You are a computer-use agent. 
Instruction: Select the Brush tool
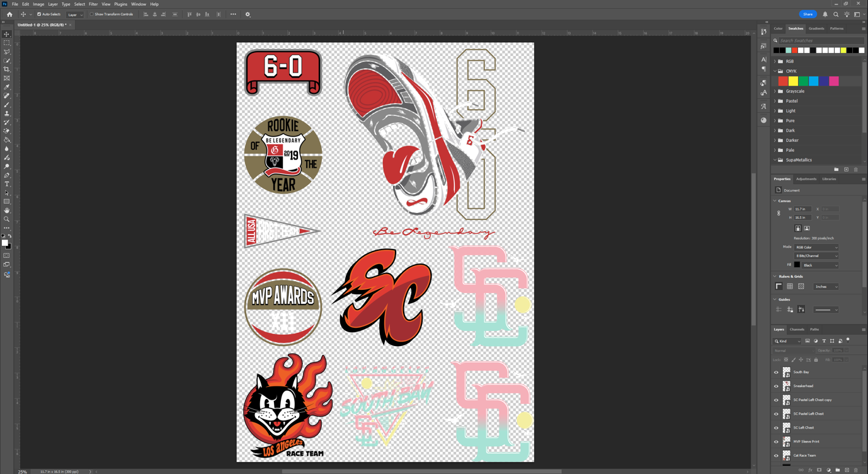(7, 105)
